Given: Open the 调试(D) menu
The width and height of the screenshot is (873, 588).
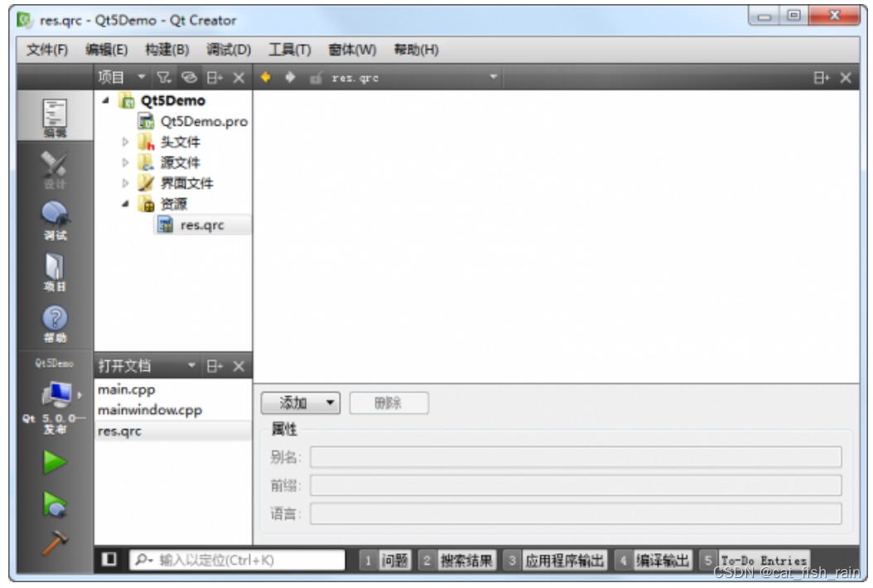Looking at the screenshot, I should 229,51.
